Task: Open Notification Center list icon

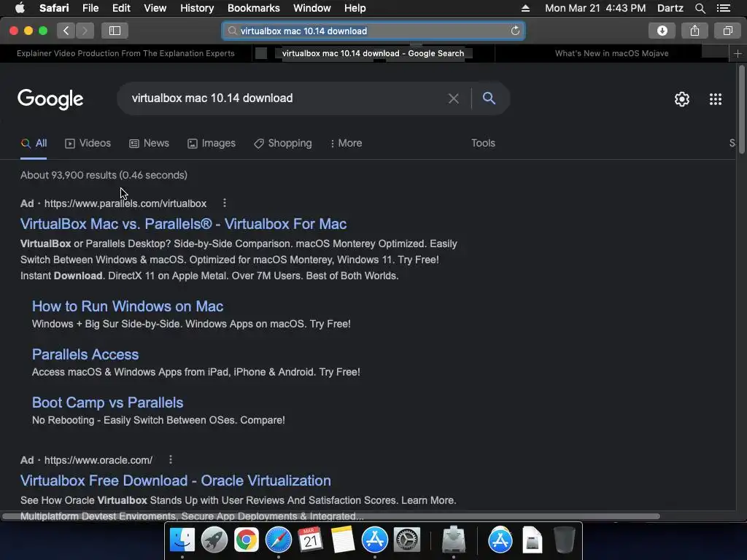Action: coord(723,8)
